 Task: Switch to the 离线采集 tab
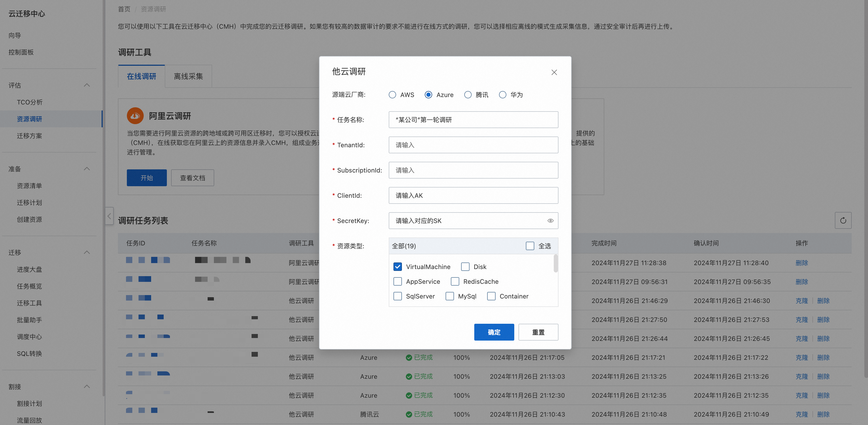[x=188, y=77]
